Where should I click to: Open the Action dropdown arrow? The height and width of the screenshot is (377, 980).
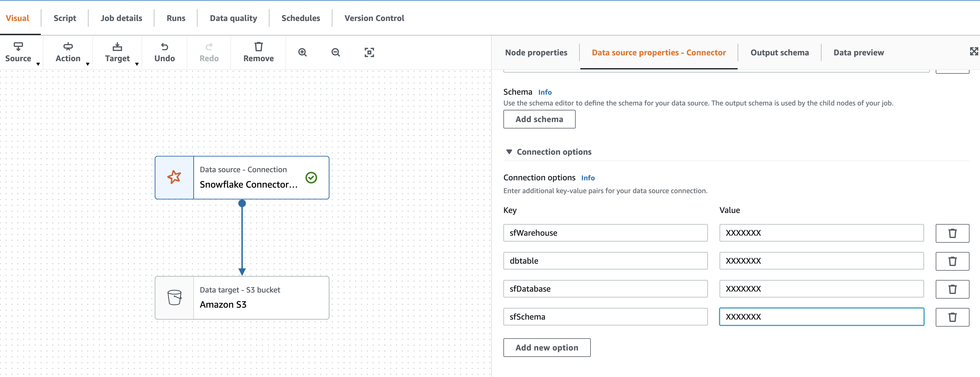(88, 64)
